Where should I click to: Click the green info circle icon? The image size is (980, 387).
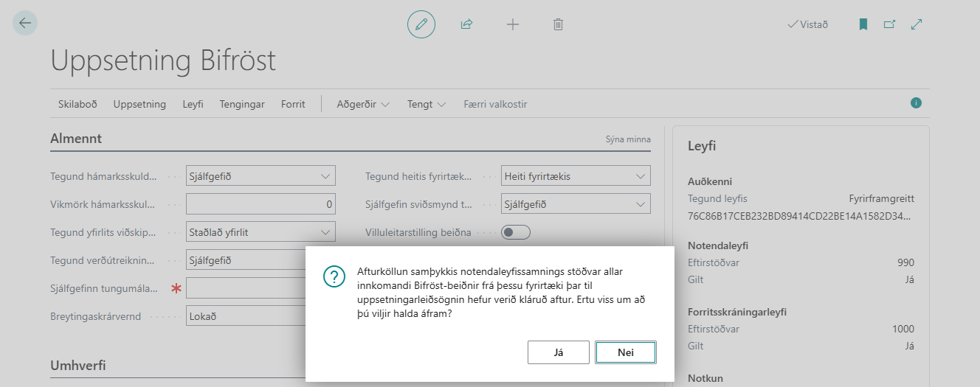(x=916, y=103)
